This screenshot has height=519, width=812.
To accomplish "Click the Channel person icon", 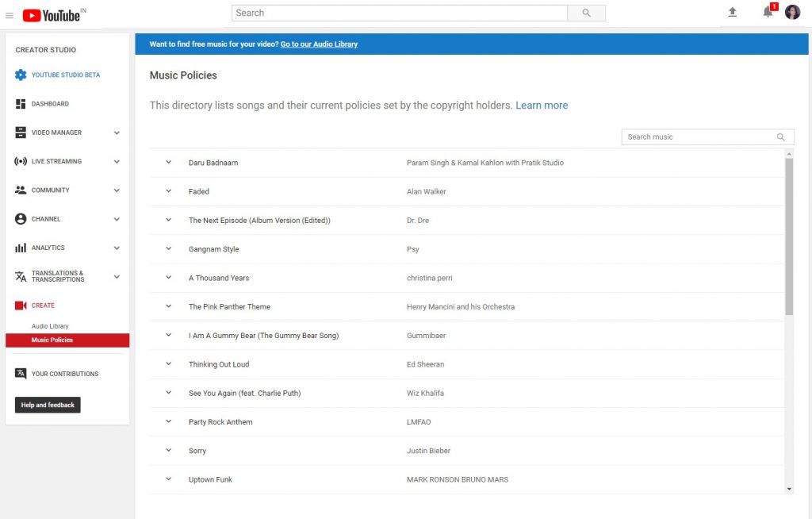I will (x=21, y=219).
